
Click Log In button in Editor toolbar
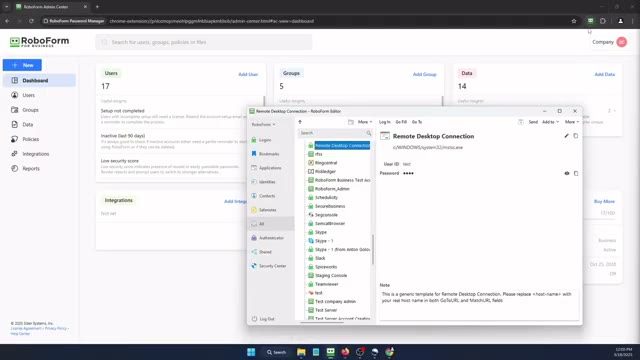(x=384, y=122)
